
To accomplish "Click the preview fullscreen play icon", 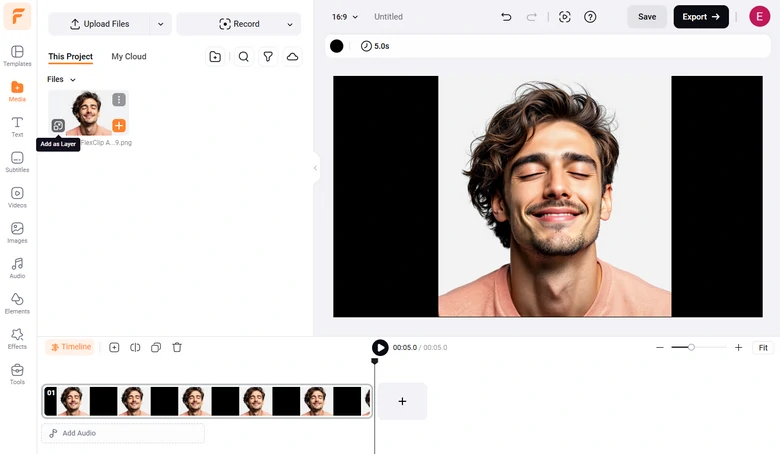I will [x=565, y=17].
